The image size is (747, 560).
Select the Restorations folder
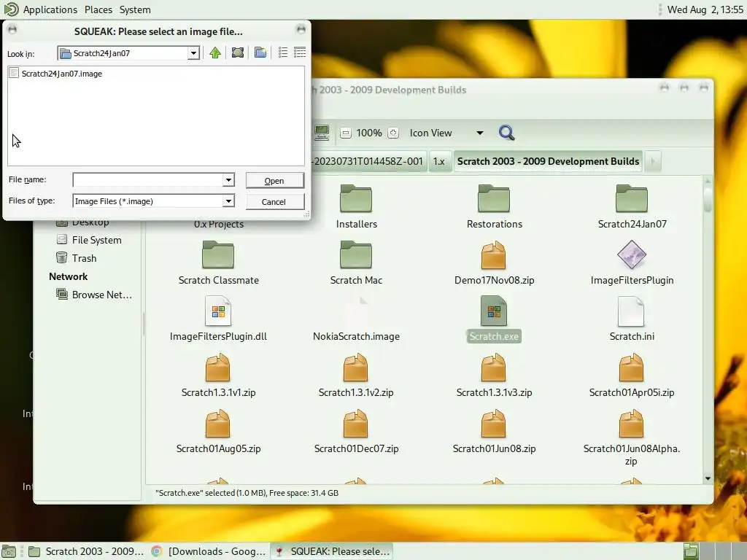tap(494, 207)
